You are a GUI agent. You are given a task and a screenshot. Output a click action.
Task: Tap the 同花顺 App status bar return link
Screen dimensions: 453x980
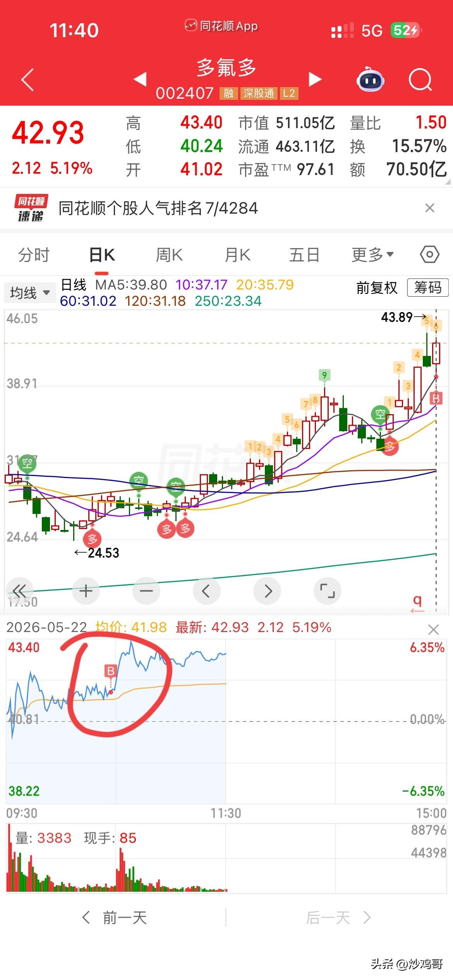(x=221, y=26)
